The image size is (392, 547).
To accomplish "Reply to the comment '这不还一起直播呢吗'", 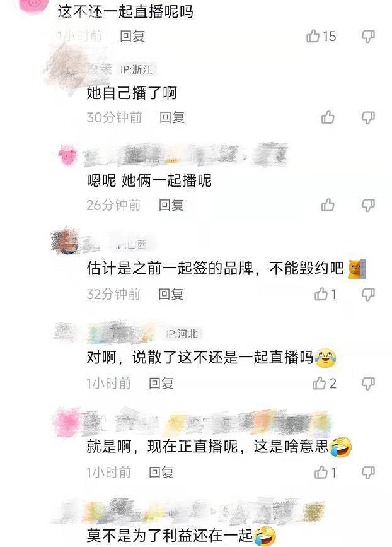I will click(132, 36).
